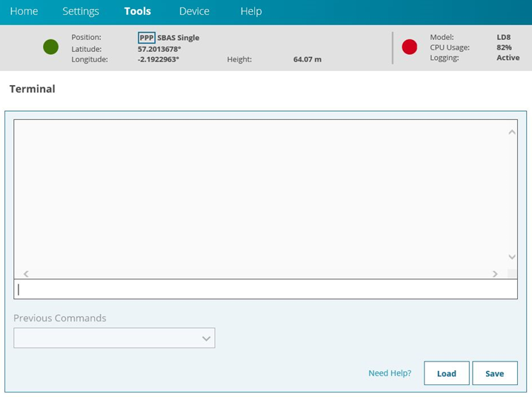Open the Tools menu
532x397 pixels.
[138, 11]
